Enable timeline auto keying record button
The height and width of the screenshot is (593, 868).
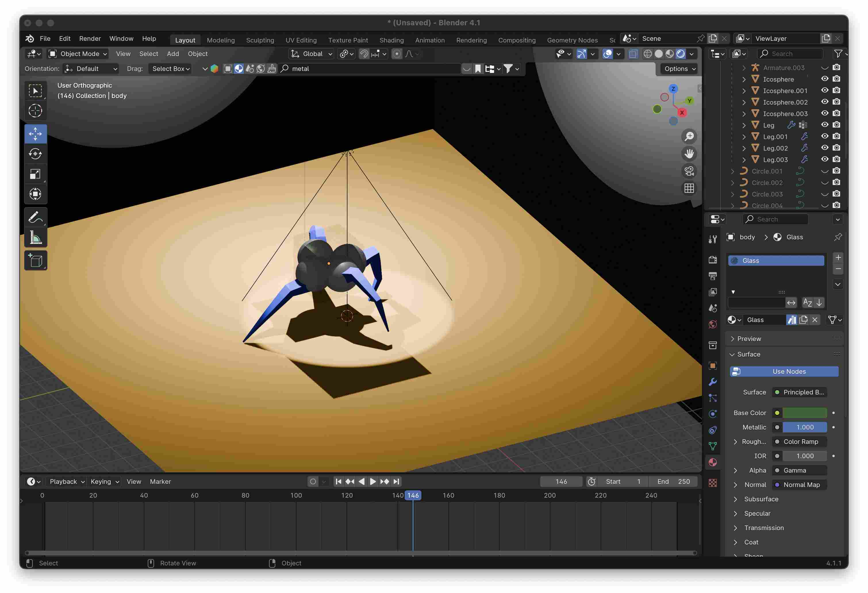pyautogui.click(x=313, y=482)
